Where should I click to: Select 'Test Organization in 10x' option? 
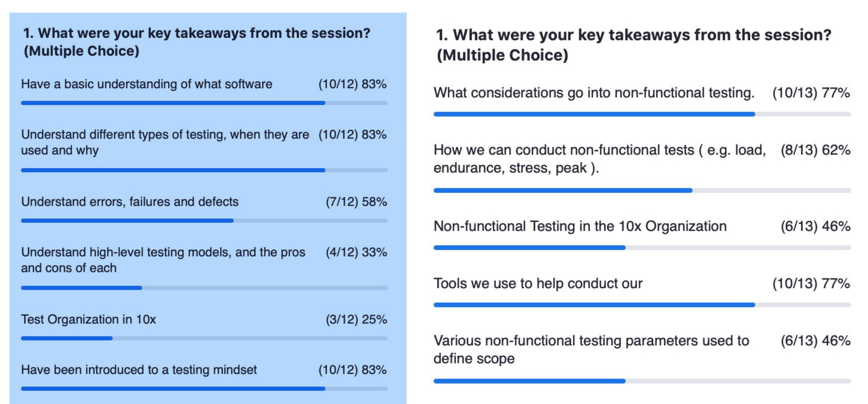[89, 319]
